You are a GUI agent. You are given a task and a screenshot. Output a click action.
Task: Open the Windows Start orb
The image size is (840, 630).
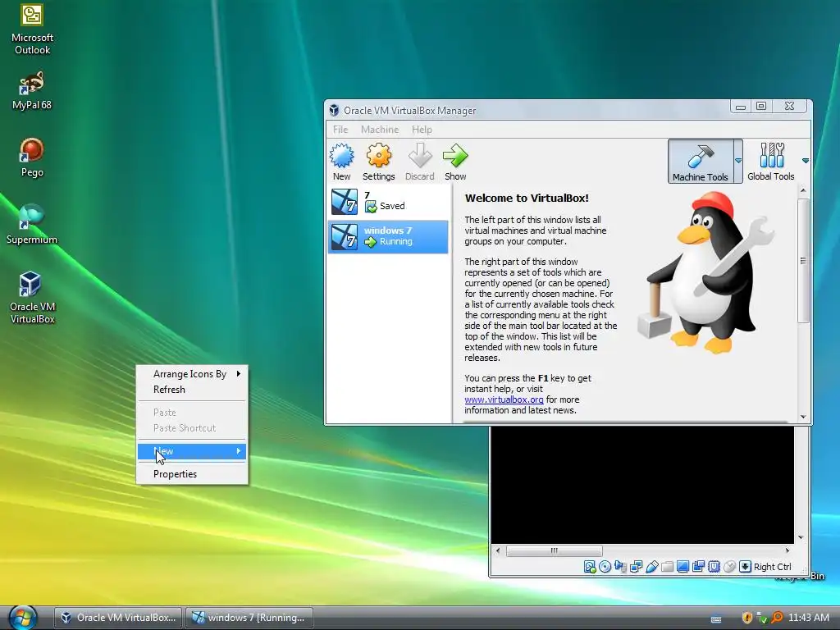coord(22,618)
